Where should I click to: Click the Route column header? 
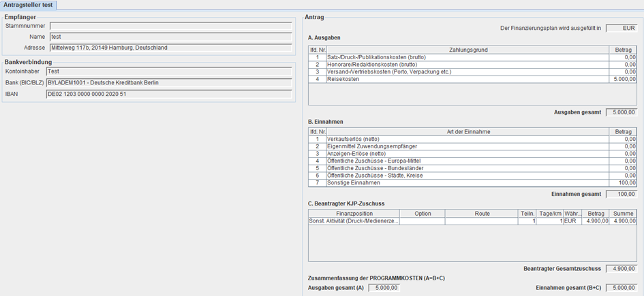click(482, 213)
